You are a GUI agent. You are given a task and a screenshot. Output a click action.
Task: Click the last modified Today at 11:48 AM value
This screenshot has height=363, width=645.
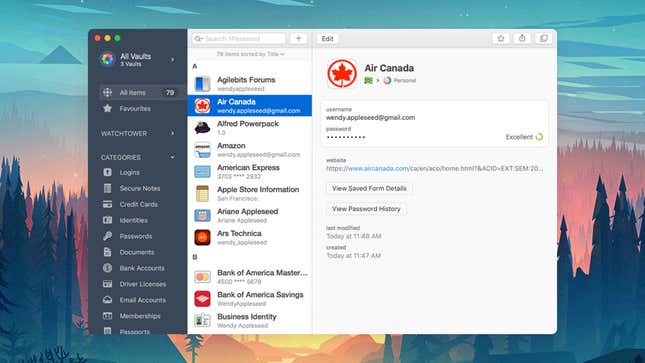(354, 236)
